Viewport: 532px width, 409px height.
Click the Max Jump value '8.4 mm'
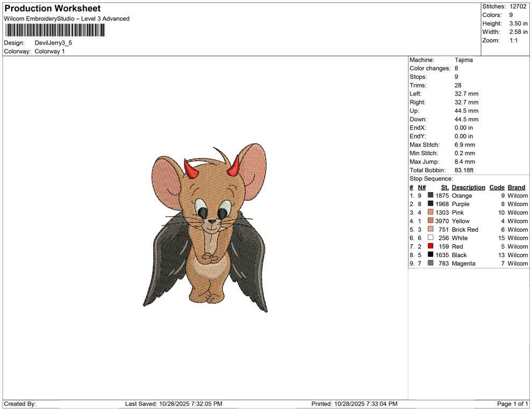click(465, 162)
